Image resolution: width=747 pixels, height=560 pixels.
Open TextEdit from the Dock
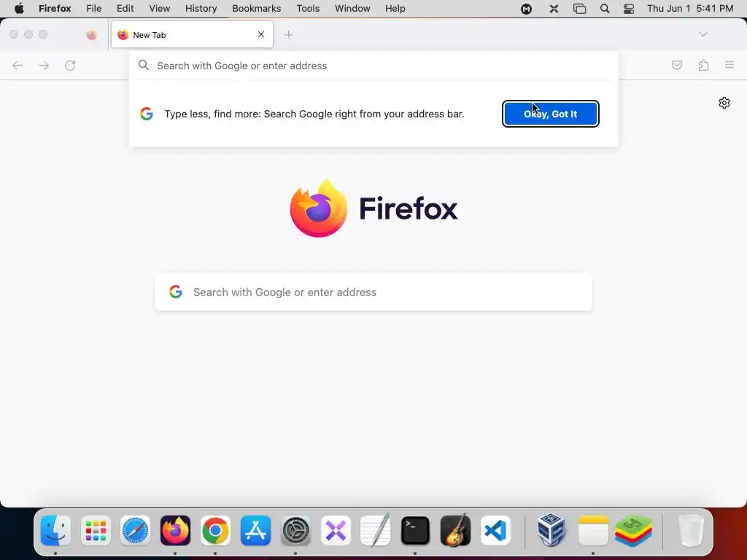click(x=376, y=530)
